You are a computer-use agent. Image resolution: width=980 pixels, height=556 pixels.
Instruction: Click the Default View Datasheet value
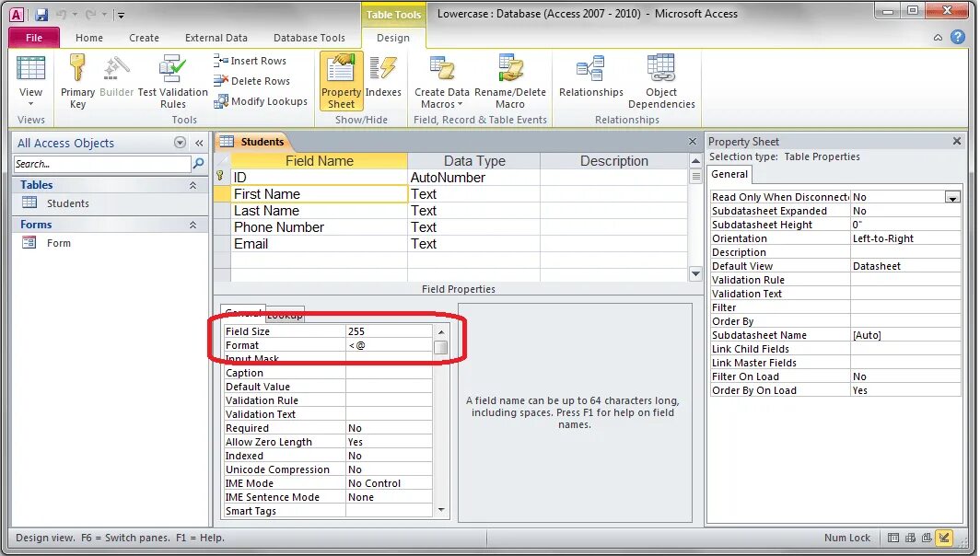tap(905, 266)
